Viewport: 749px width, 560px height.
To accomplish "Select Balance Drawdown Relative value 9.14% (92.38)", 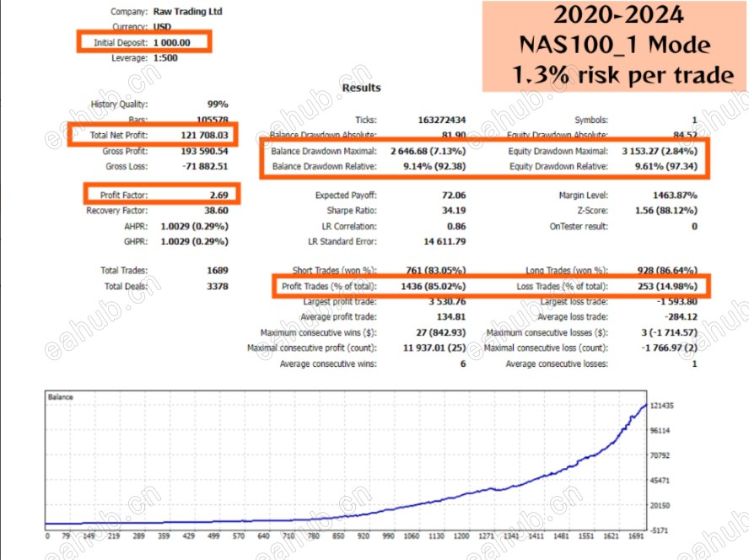I will pos(434,166).
